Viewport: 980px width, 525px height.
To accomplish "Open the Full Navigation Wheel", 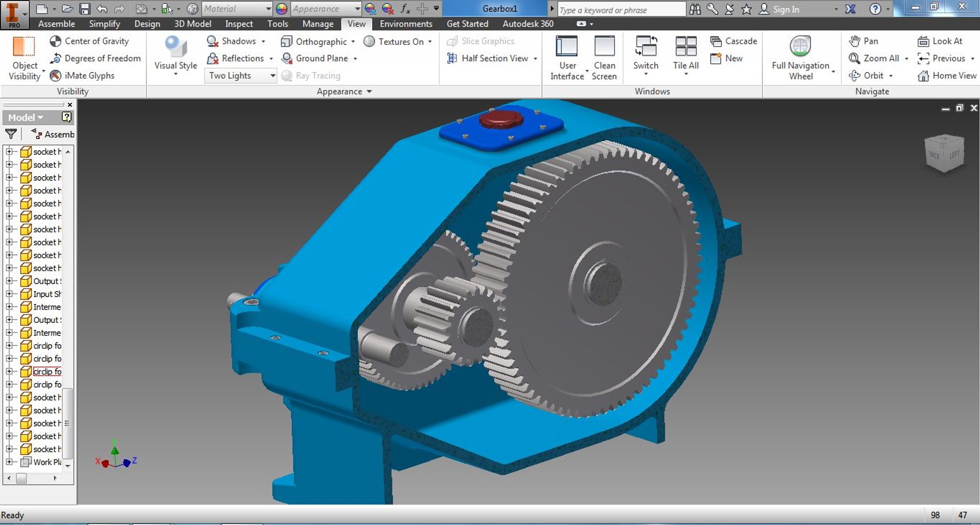I will pos(800,58).
